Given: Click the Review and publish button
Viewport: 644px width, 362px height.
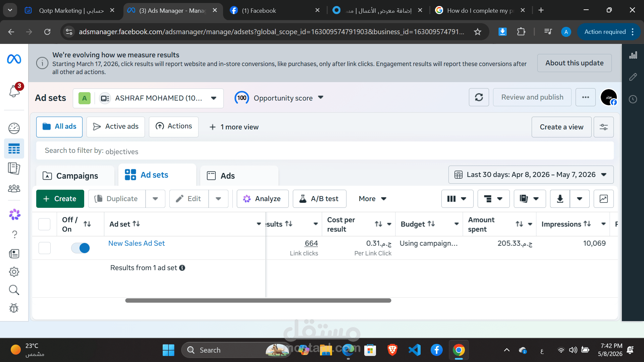Looking at the screenshot, I should coord(532,97).
